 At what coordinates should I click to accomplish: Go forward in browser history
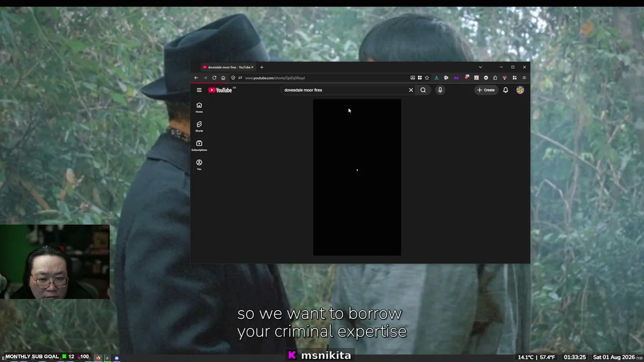(205, 78)
